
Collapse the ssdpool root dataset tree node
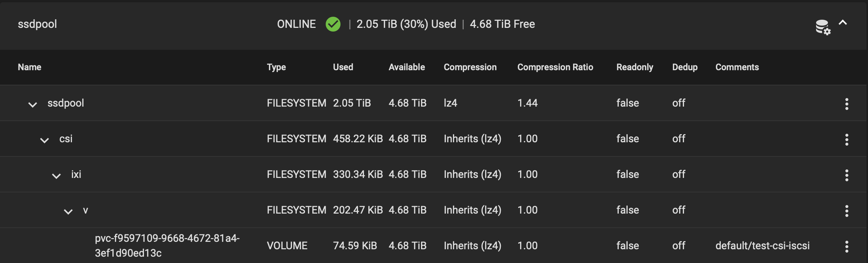33,105
